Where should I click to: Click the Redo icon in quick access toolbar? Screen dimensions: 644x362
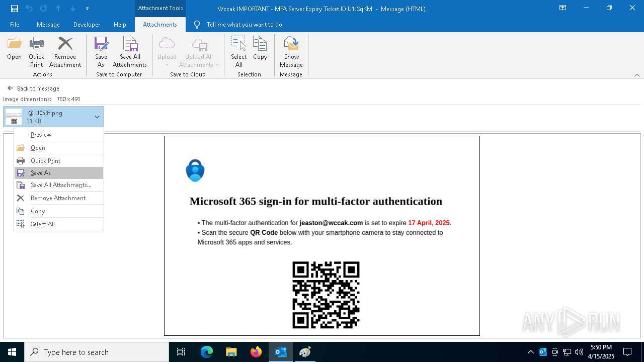coord(44,9)
